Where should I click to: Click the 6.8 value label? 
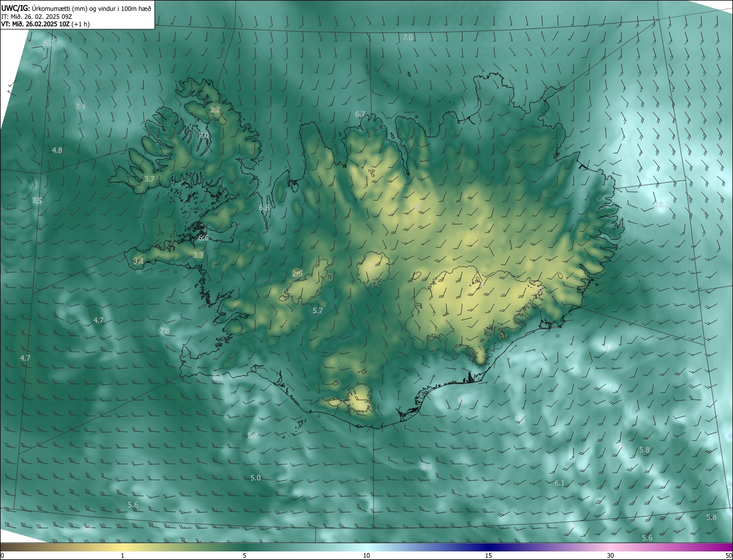(x=264, y=207)
